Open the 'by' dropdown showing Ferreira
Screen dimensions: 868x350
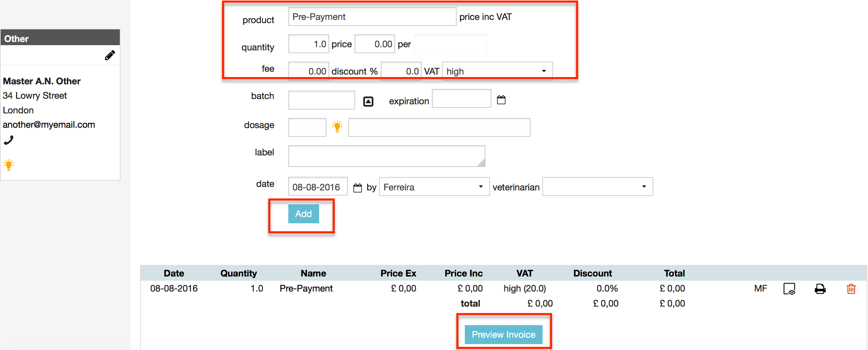click(x=434, y=187)
